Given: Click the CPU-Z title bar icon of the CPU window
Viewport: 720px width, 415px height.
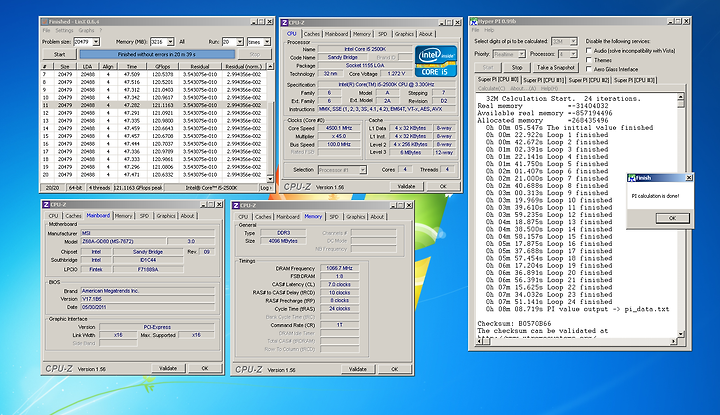Looking at the screenshot, I should pos(285,22).
